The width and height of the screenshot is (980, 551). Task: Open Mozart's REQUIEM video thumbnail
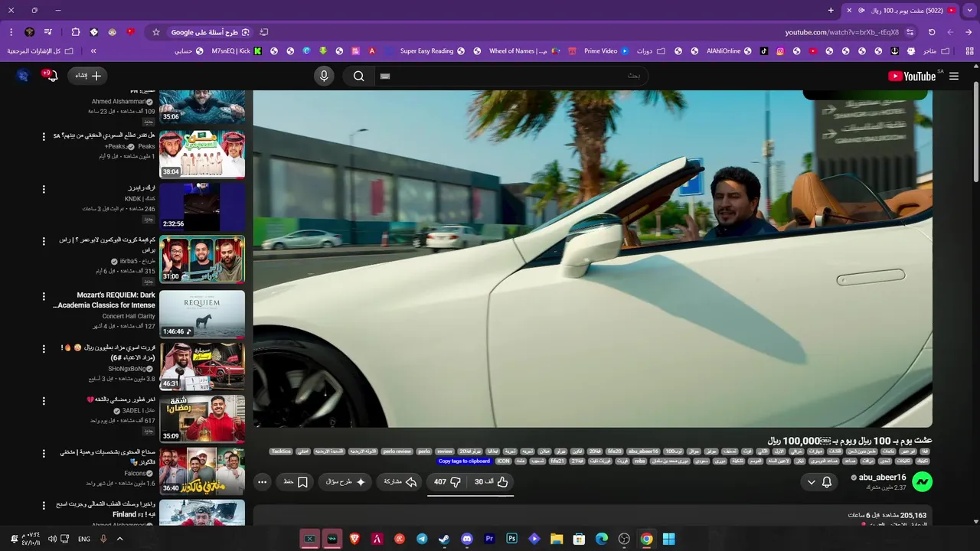pyautogui.click(x=202, y=314)
